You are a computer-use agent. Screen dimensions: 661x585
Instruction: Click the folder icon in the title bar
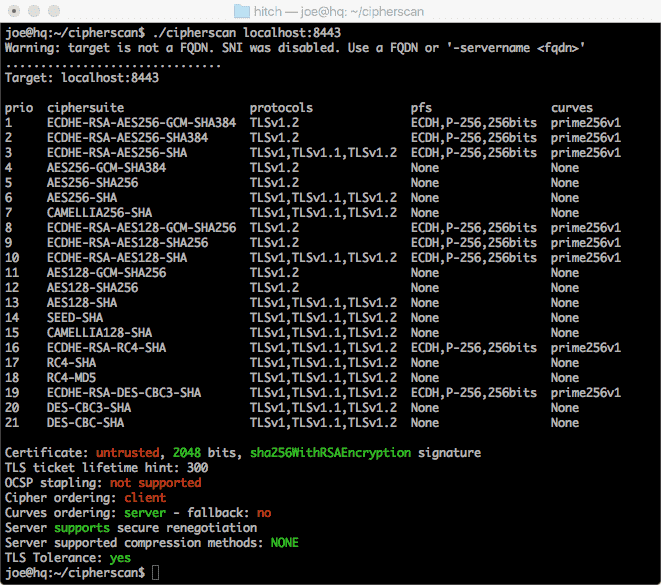point(242,11)
